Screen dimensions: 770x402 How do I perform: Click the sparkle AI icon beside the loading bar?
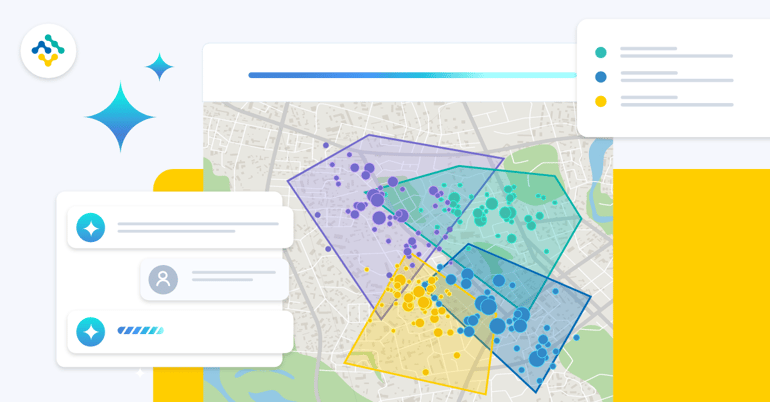tap(91, 332)
